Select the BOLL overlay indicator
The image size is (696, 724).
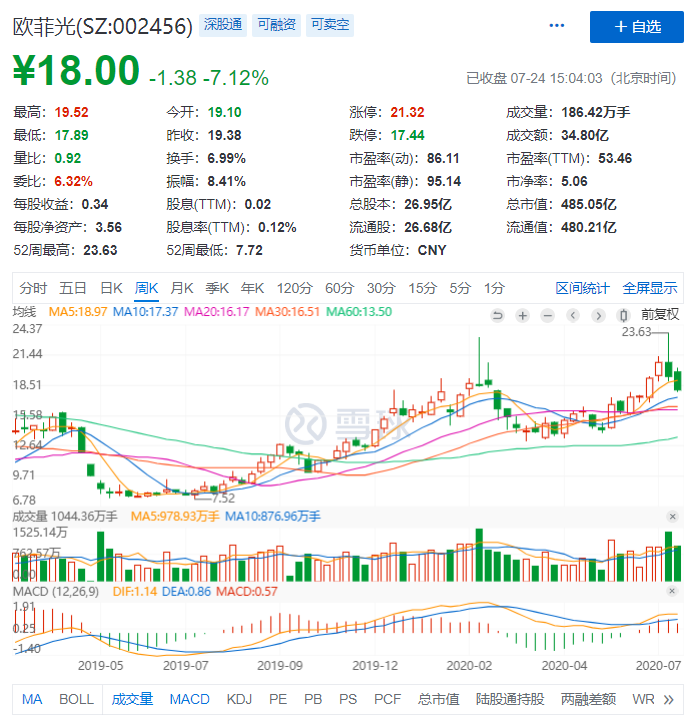coord(76,699)
